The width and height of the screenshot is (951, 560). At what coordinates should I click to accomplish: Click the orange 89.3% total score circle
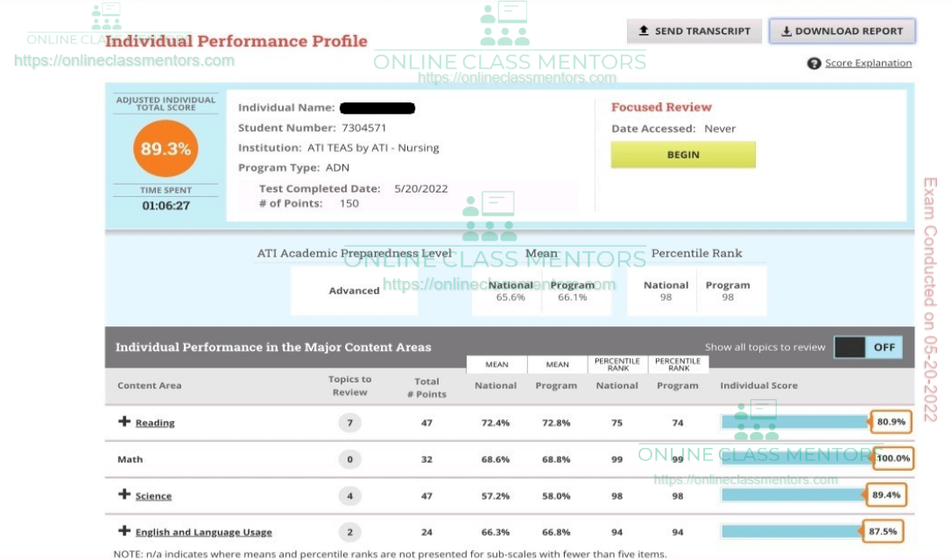[x=166, y=149]
